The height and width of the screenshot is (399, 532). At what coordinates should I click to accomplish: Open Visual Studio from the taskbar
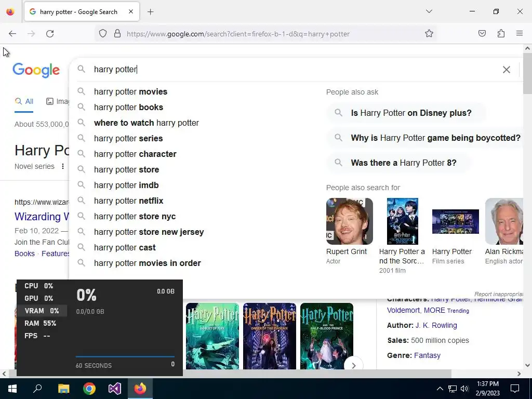115,389
